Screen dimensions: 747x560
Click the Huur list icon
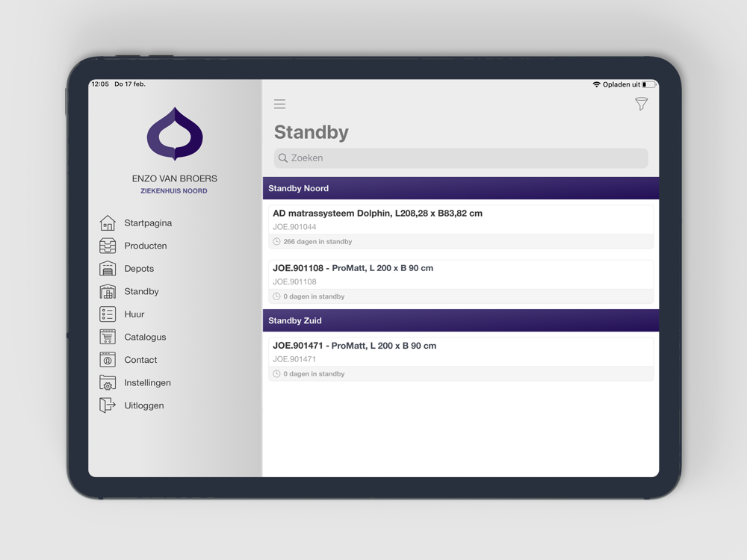coord(108,314)
